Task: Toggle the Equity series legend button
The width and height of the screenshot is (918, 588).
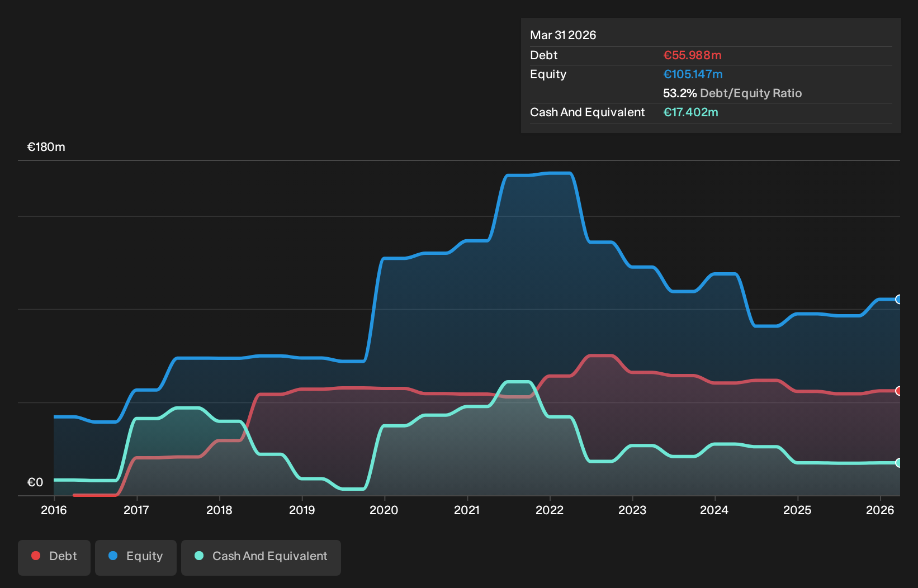Action: tap(136, 557)
